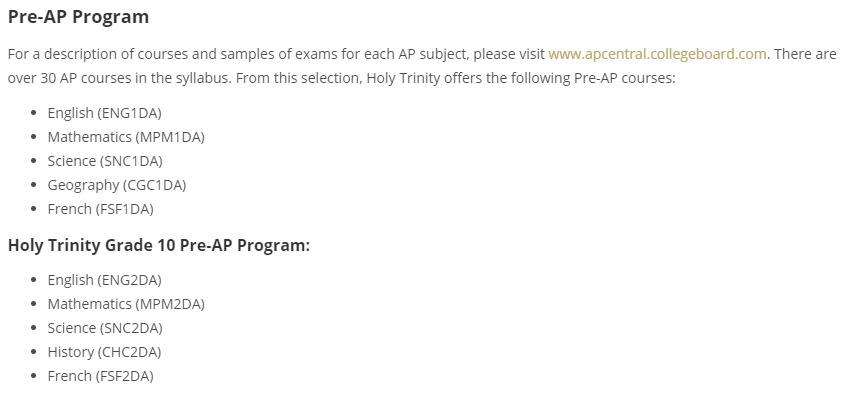
Task: Click Mathematics (MPM2DA) course text
Action: pos(126,304)
